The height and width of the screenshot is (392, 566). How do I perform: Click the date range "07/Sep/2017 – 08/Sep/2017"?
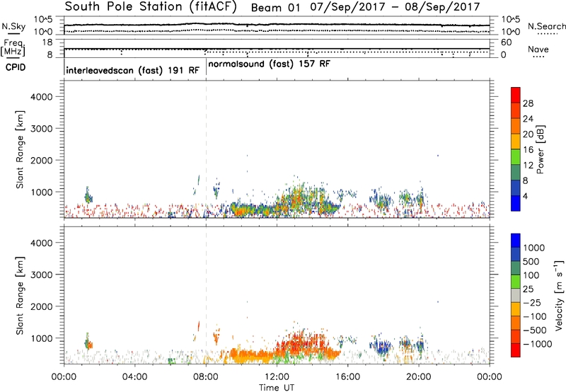tap(395, 7)
